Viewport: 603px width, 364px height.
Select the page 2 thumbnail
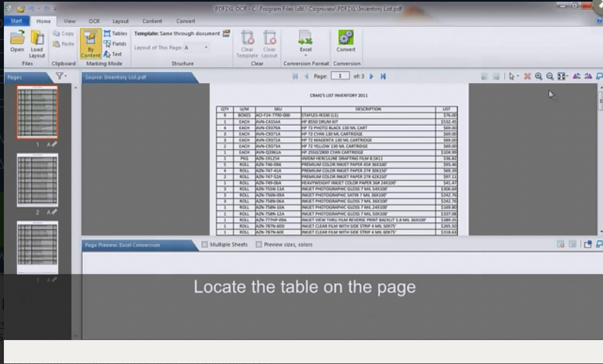pos(37,180)
